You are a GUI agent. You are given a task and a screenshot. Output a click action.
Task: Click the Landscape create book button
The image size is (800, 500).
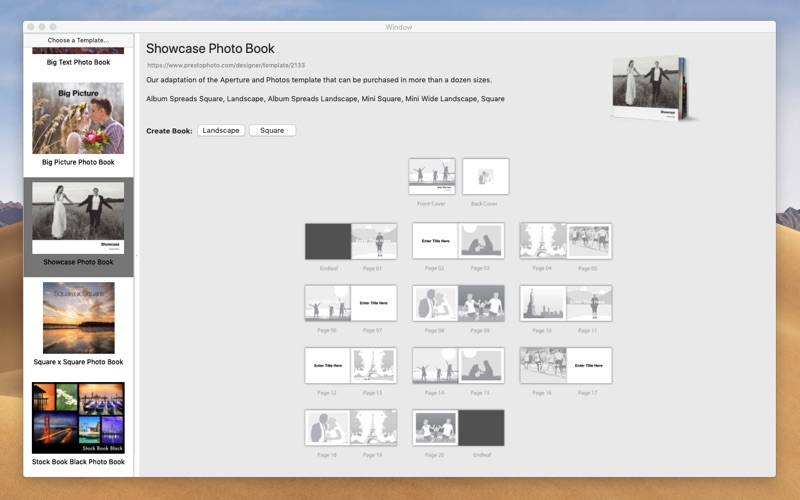[221, 131]
